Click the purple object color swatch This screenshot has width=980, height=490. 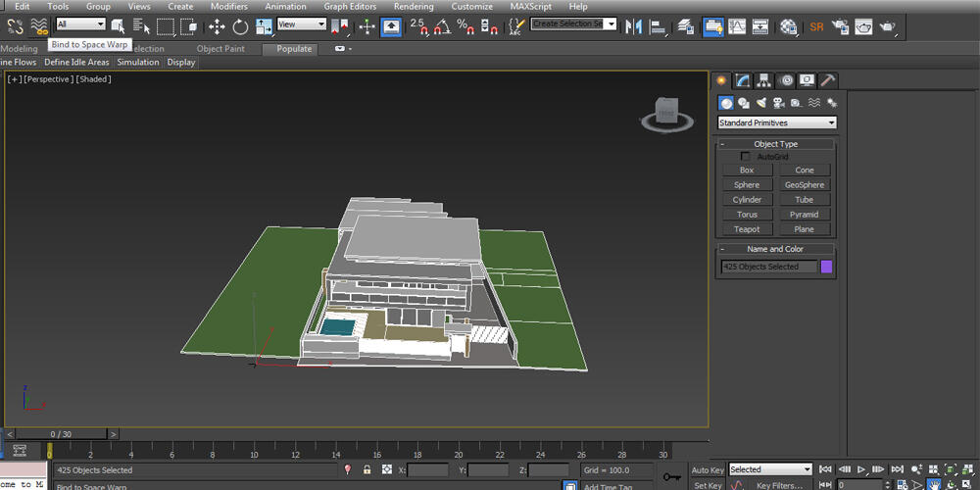pyautogui.click(x=826, y=267)
